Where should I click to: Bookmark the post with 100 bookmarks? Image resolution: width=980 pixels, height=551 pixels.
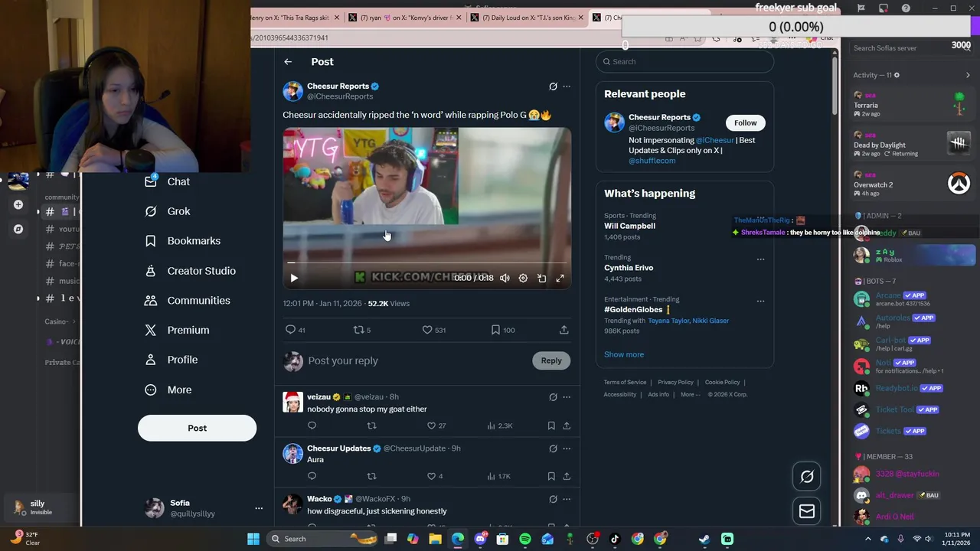click(x=495, y=330)
